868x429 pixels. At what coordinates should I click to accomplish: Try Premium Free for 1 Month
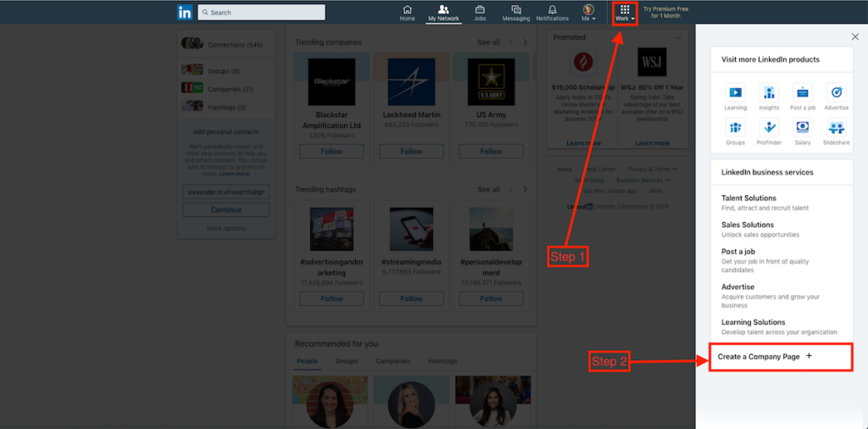pyautogui.click(x=665, y=12)
